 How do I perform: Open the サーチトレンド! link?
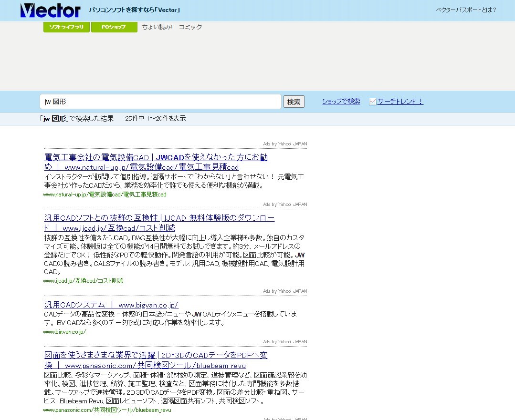tap(400, 102)
